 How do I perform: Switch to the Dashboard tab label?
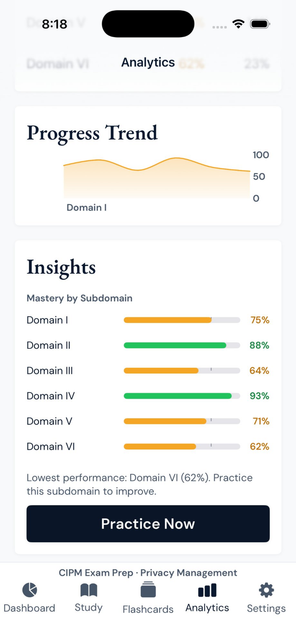point(29,608)
